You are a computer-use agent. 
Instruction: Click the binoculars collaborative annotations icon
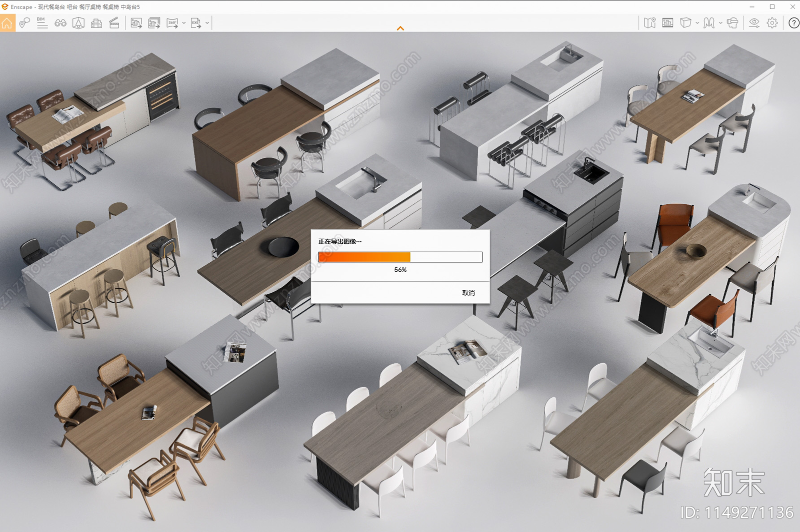60,23
